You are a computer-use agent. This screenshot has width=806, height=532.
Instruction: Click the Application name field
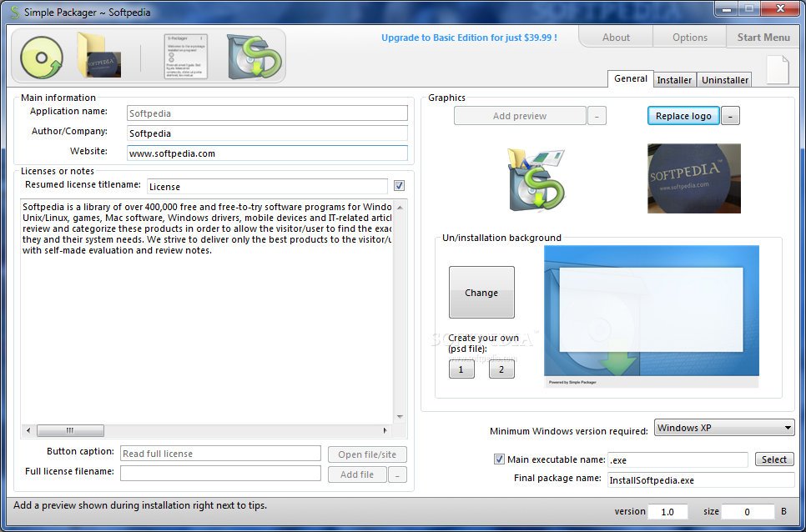click(267, 113)
